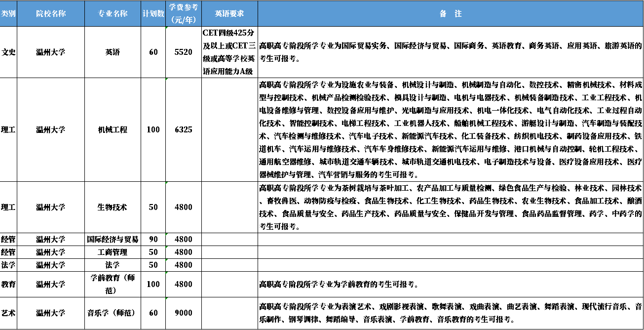The width and height of the screenshot is (644, 330).
Task: Select the plan count 90
Action: [153, 240]
